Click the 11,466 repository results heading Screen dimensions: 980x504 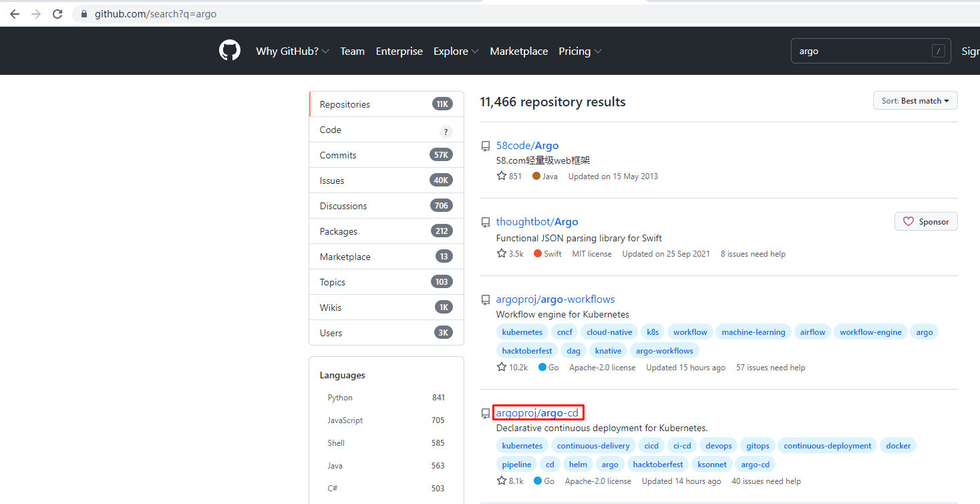(552, 102)
